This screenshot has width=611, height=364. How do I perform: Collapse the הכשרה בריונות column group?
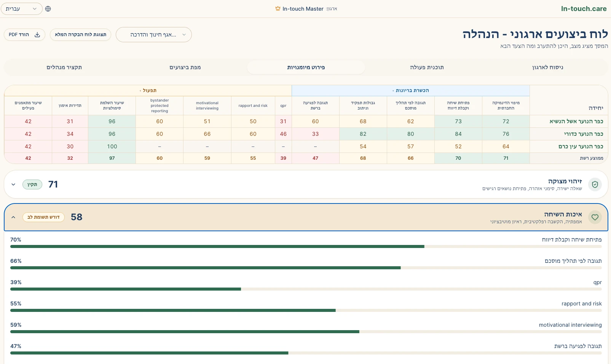[411, 91]
